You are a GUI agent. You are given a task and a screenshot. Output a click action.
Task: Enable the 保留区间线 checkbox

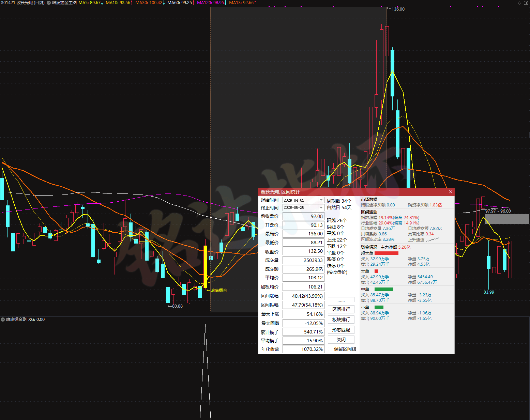pos(330,349)
